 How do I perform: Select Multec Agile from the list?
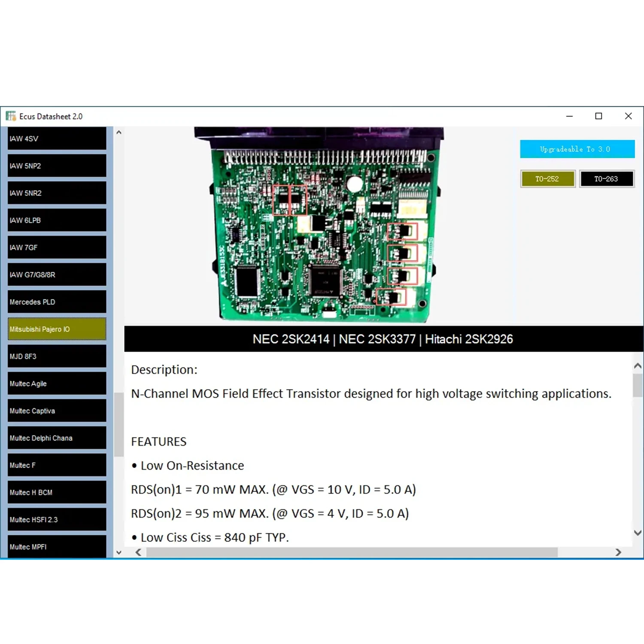[x=57, y=383]
